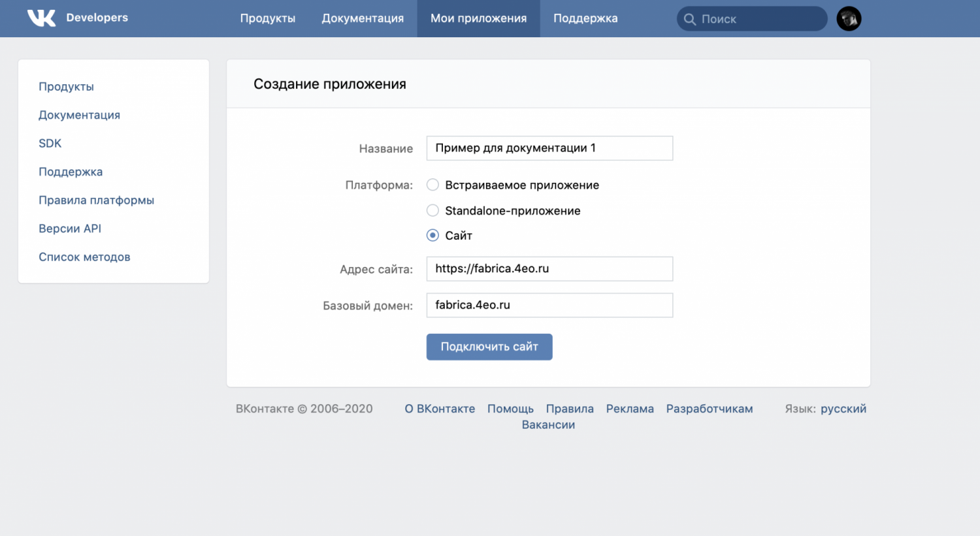Go to Документация in top navigation
Image resolution: width=980 pixels, height=536 pixels.
[363, 18]
